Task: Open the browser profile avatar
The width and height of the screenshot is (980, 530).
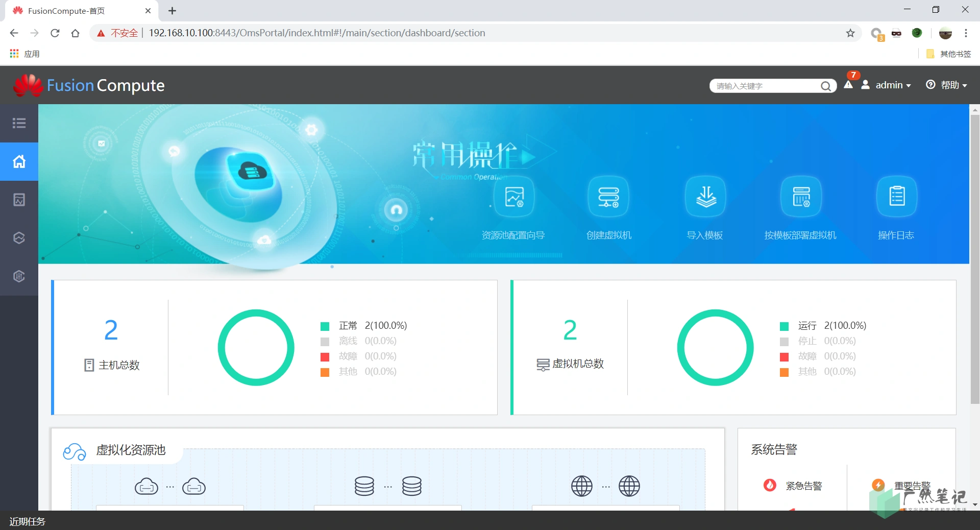Action: [945, 33]
